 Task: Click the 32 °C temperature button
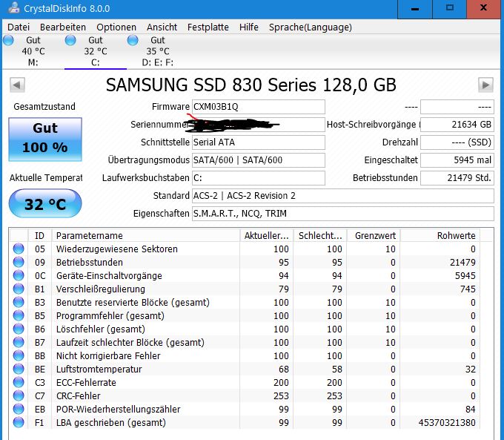click(x=45, y=203)
